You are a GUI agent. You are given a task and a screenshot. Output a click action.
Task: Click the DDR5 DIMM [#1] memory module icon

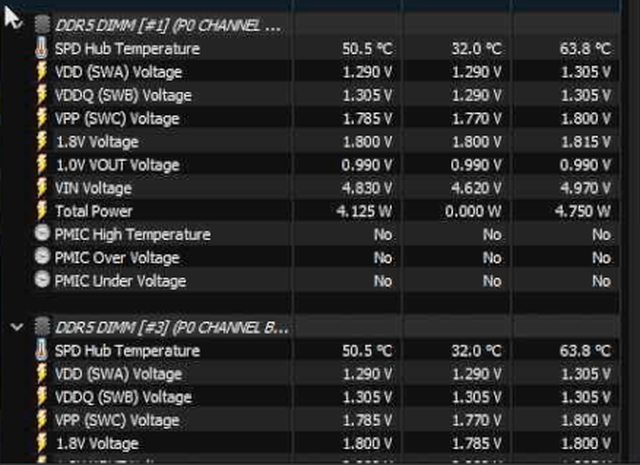tap(42, 24)
